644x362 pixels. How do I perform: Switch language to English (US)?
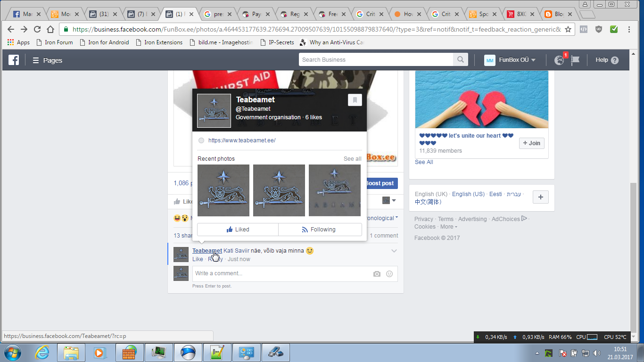468,194
